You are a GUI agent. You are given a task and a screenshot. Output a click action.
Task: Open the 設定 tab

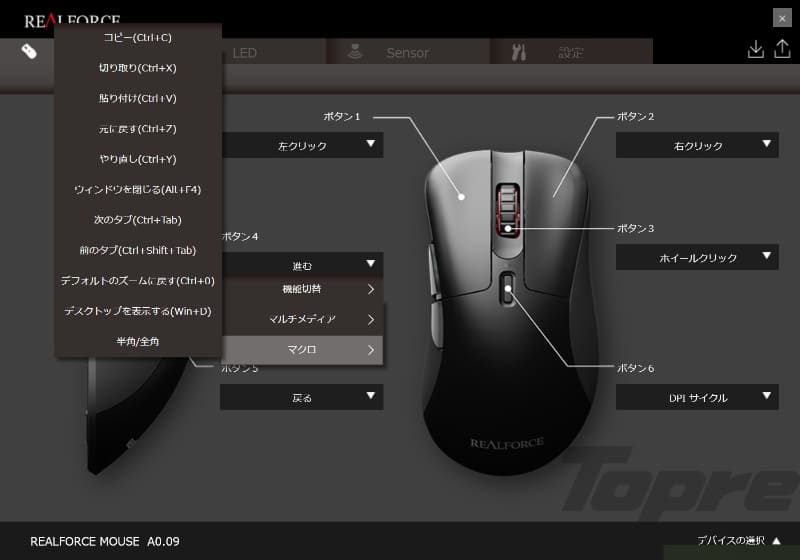click(571, 52)
